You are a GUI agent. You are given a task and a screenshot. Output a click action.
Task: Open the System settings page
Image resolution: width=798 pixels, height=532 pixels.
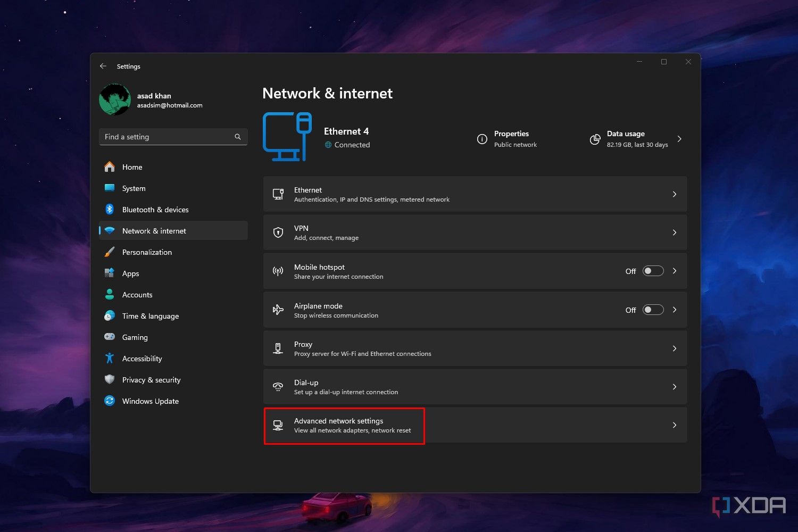tap(173, 188)
